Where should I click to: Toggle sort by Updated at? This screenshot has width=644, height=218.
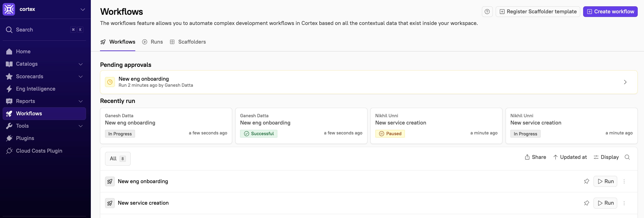click(x=570, y=157)
